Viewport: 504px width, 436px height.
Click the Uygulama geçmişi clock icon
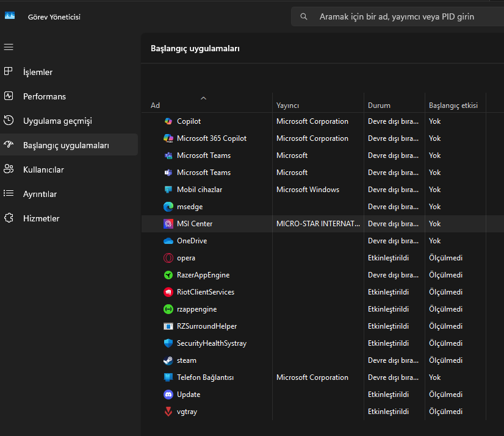click(9, 120)
